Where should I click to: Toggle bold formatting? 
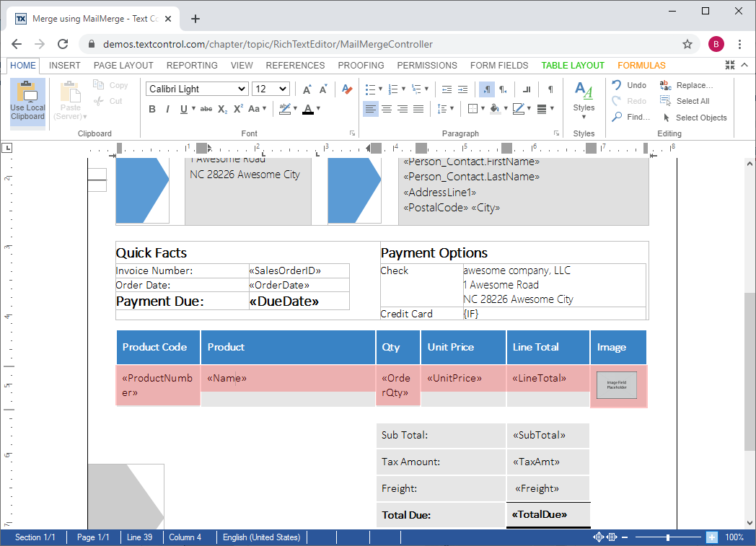(152, 109)
